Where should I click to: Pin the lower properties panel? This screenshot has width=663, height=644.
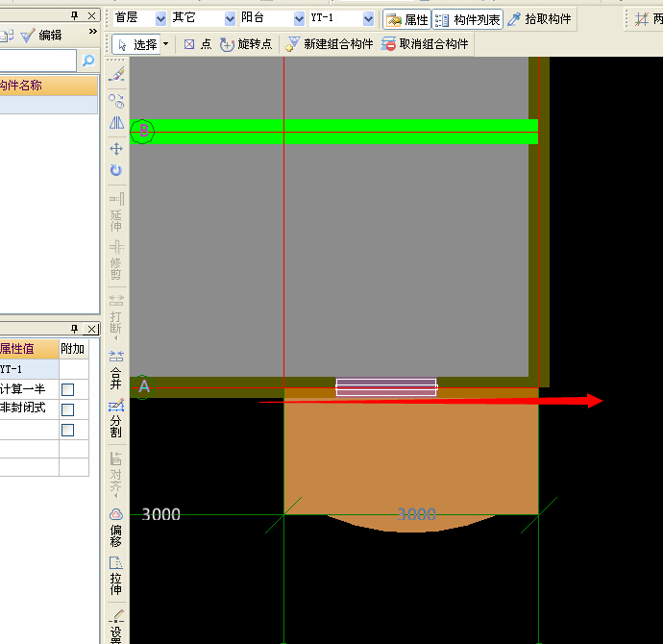[x=75, y=329]
